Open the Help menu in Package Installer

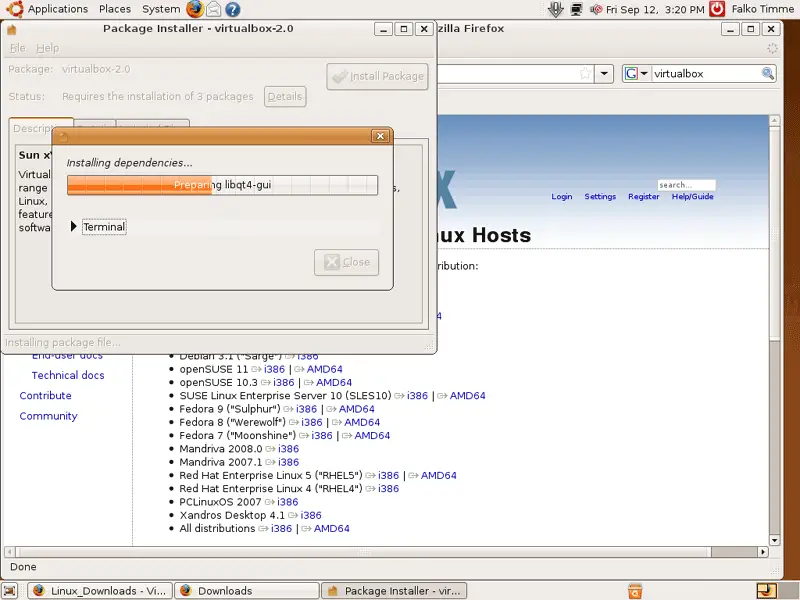click(47, 48)
